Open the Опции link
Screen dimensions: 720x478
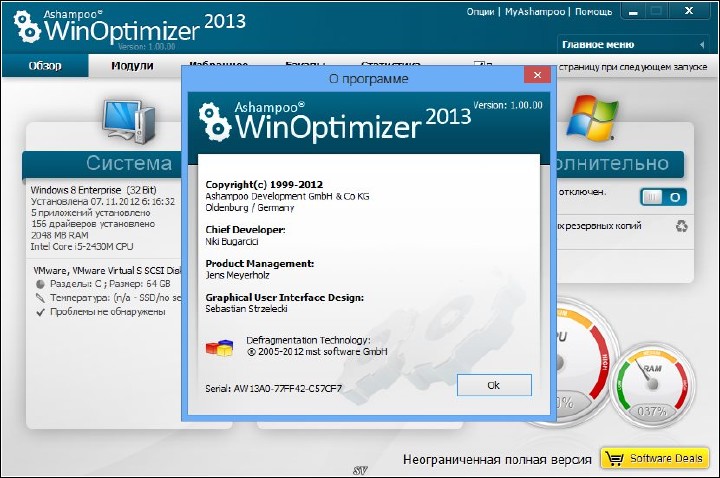click(481, 12)
